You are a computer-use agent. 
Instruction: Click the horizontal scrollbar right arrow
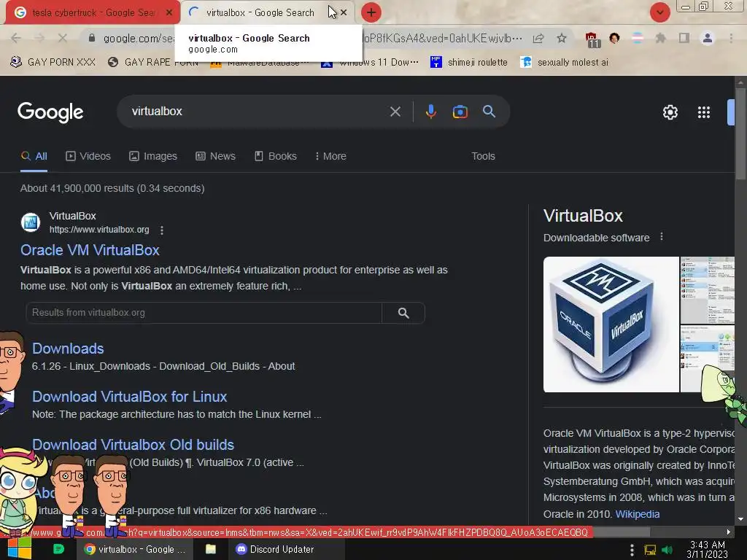click(729, 532)
